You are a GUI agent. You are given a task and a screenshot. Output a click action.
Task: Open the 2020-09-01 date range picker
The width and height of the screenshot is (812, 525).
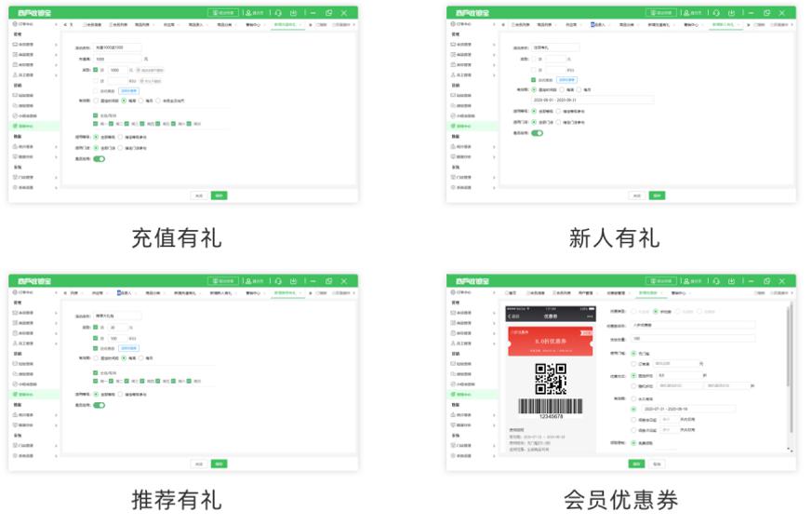pos(592,100)
